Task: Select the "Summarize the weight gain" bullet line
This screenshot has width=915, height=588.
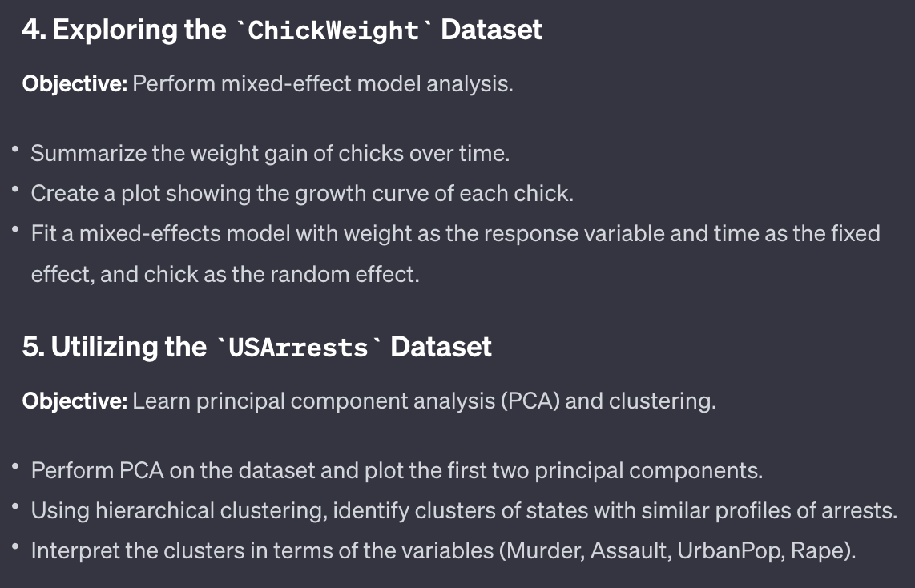Action: click(x=270, y=153)
